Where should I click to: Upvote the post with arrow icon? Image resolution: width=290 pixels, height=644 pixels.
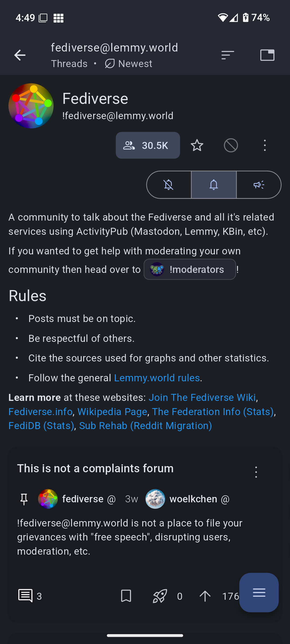click(205, 596)
